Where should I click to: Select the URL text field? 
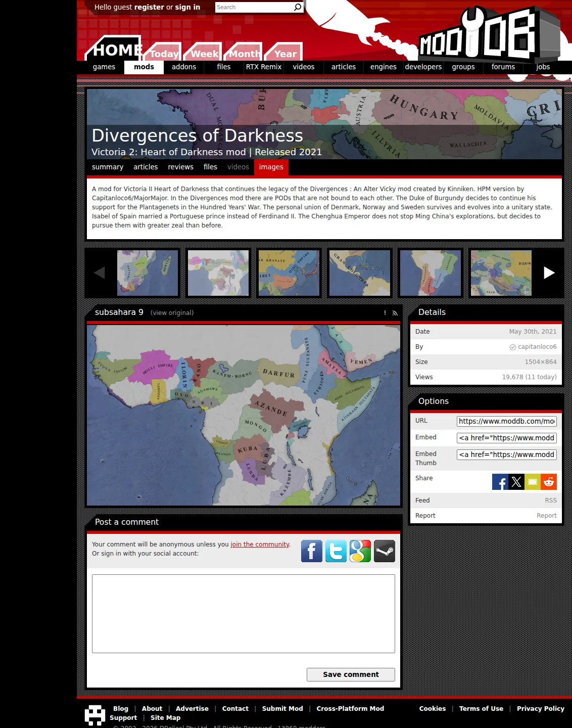click(x=507, y=421)
